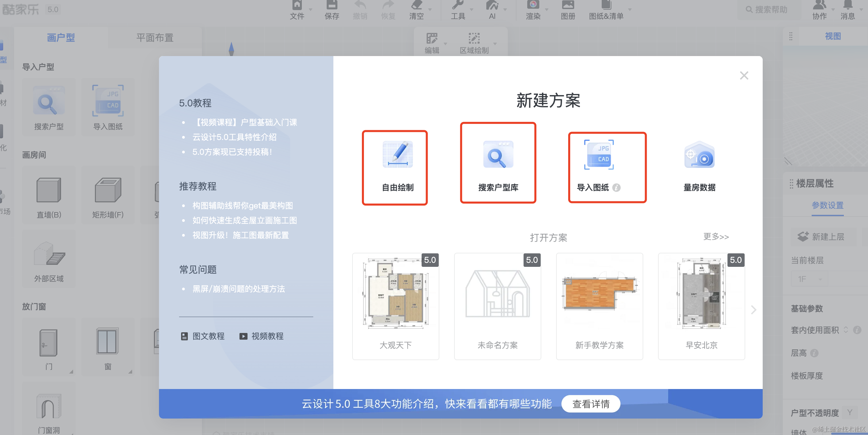This screenshot has height=435, width=868.
Task: Click the 层高 info icon
Action: click(x=814, y=353)
